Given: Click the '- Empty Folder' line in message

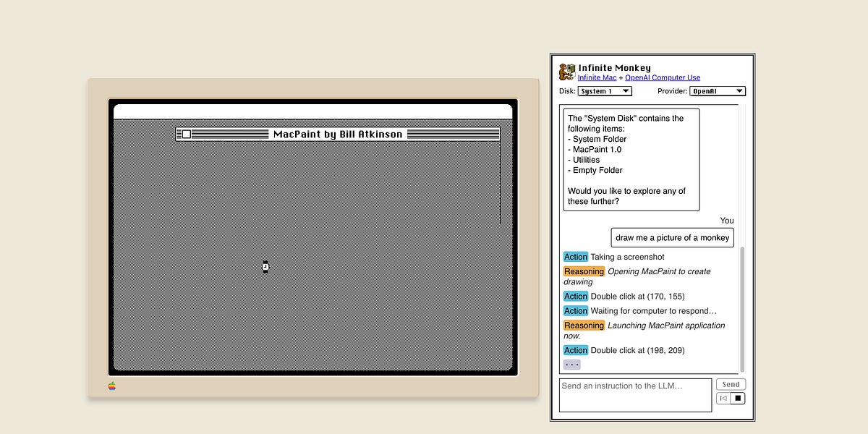Looking at the screenshot, I should (x=595, y=171).
